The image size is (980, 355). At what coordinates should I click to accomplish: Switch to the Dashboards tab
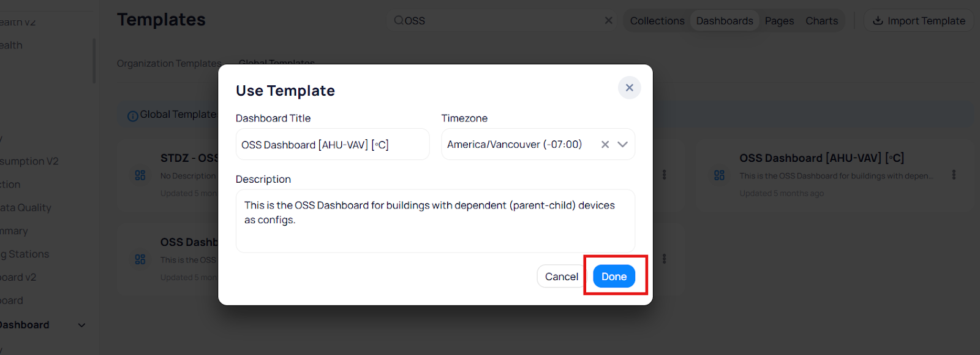pyautogui.click(x=725, y=21)
